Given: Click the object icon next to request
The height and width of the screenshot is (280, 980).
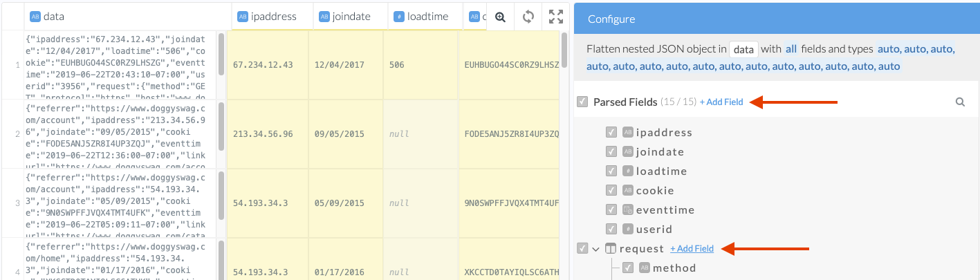Looking at the screenshot, I should [611, 249].
